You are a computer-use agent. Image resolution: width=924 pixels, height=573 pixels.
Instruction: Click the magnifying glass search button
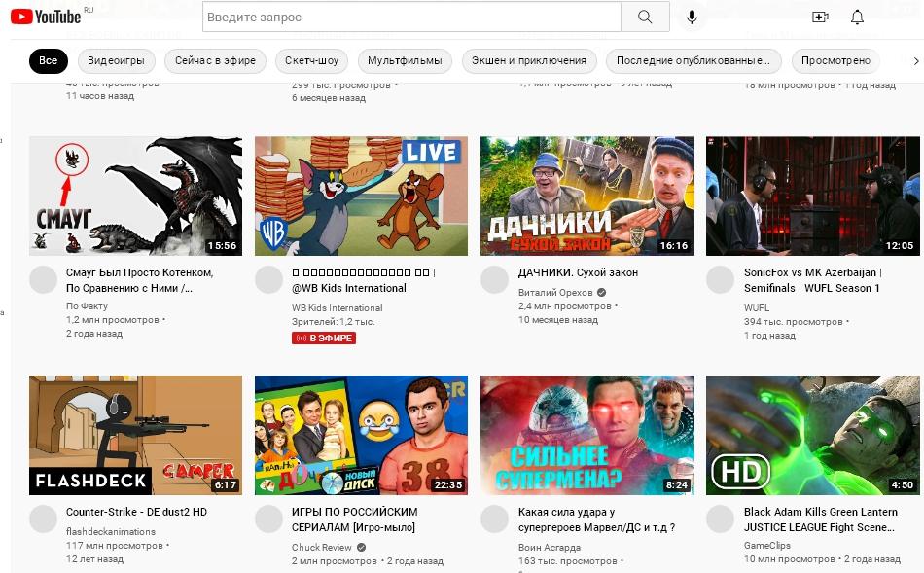645,18
